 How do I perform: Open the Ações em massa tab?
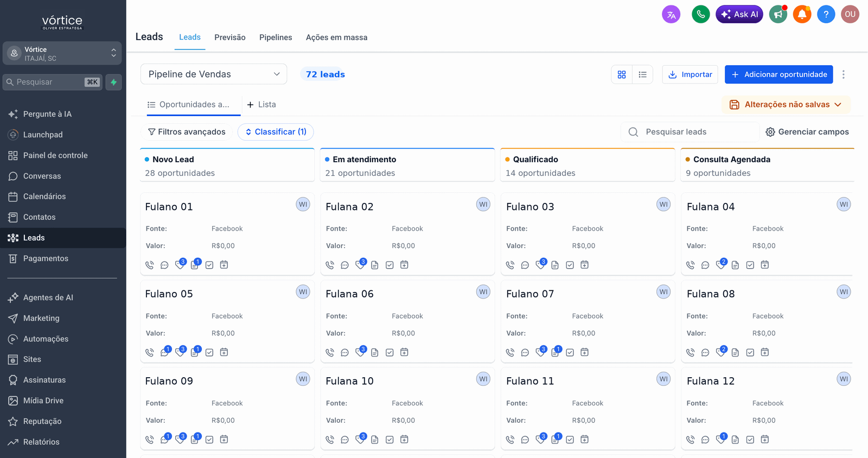[336, 37]
